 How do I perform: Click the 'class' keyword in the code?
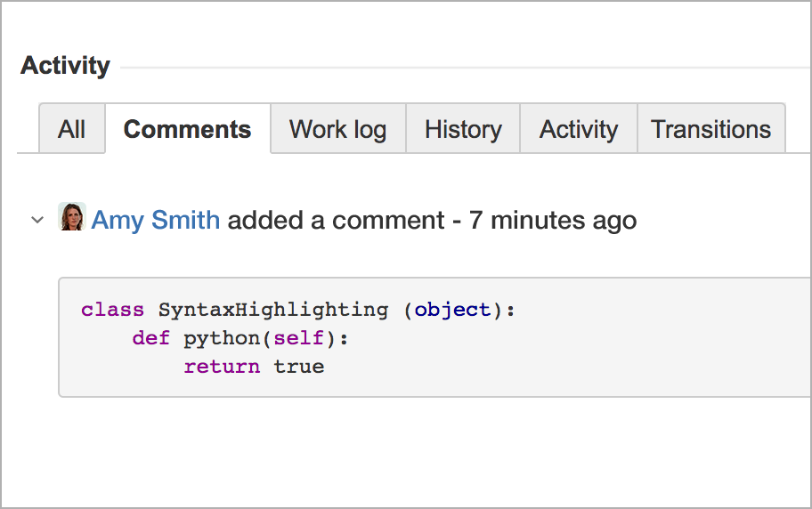tap(113, 310)
